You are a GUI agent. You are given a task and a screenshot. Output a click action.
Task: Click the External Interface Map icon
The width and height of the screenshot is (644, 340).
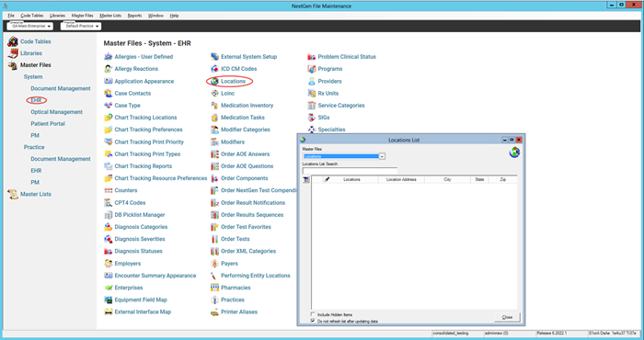click(x=108, y=312)
